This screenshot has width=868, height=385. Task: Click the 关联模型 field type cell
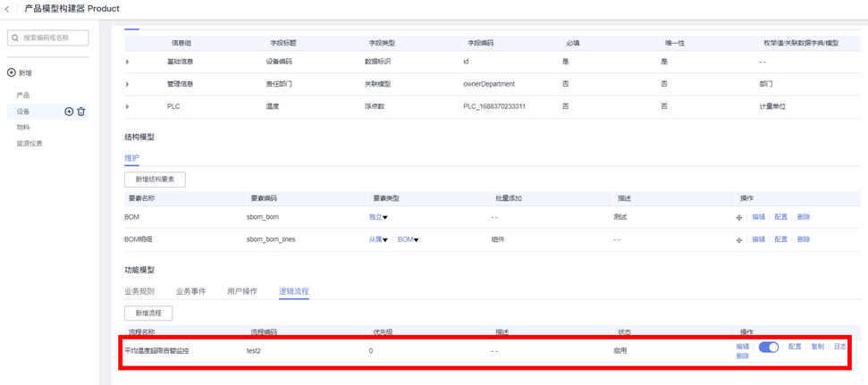[x=377, y=84]
